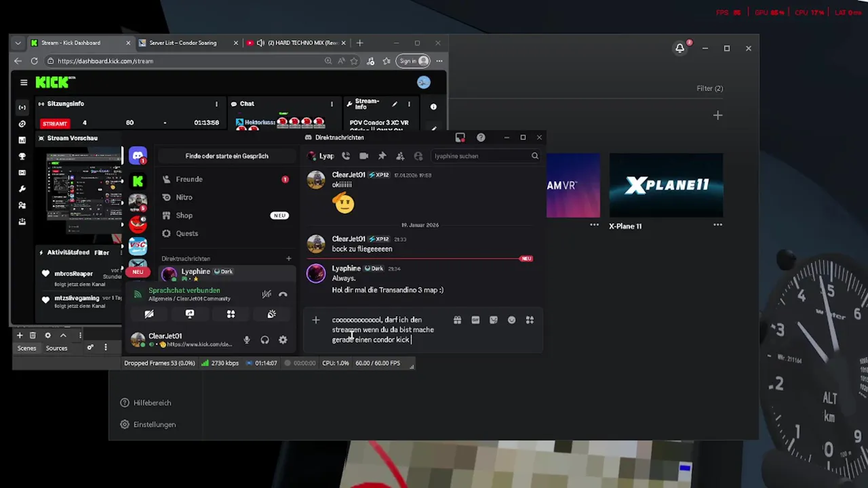Viewport: 868px width, 488px height.
Task: Open Discord inbox icon in title bar
Action: pyautogui.click(x=460, y=138)
